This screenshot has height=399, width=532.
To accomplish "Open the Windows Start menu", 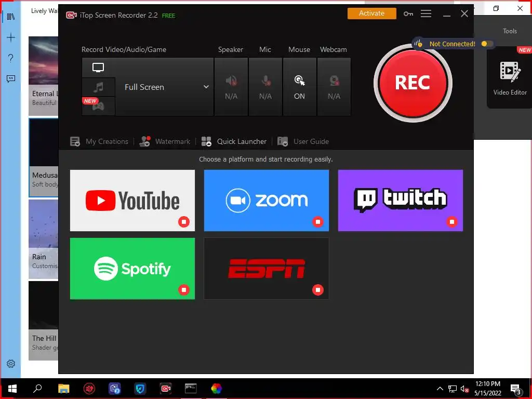I will [12, 389].
